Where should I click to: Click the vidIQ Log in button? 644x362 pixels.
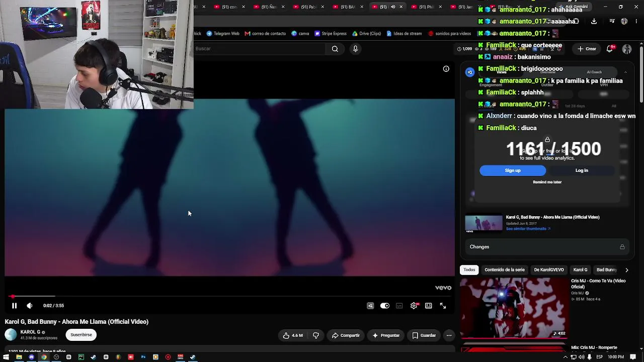[x=582, y=170]
